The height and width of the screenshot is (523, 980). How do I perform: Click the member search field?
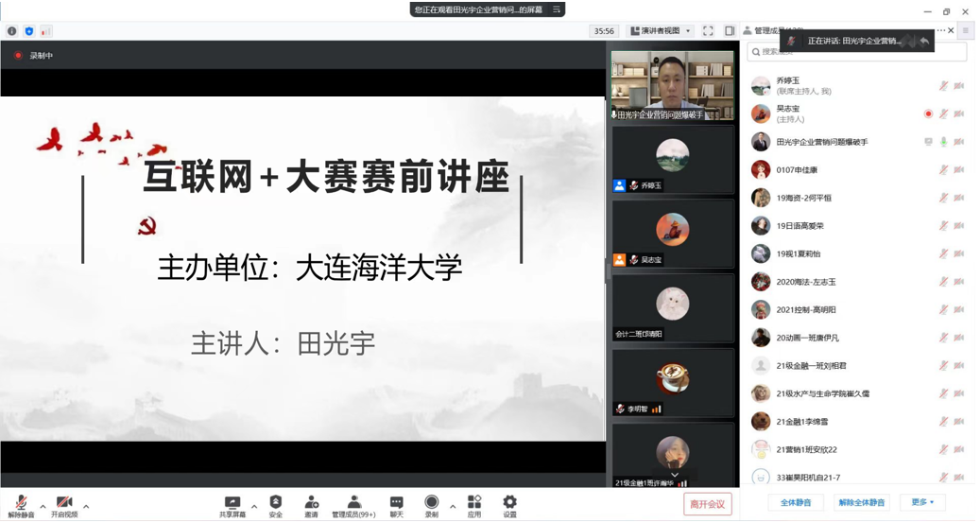point(857,52)
